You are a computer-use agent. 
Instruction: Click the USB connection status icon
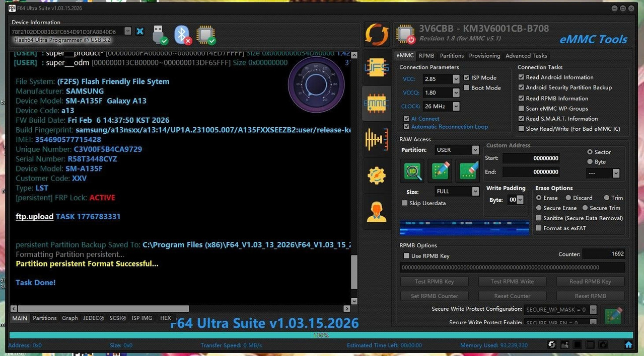(159, 34)
